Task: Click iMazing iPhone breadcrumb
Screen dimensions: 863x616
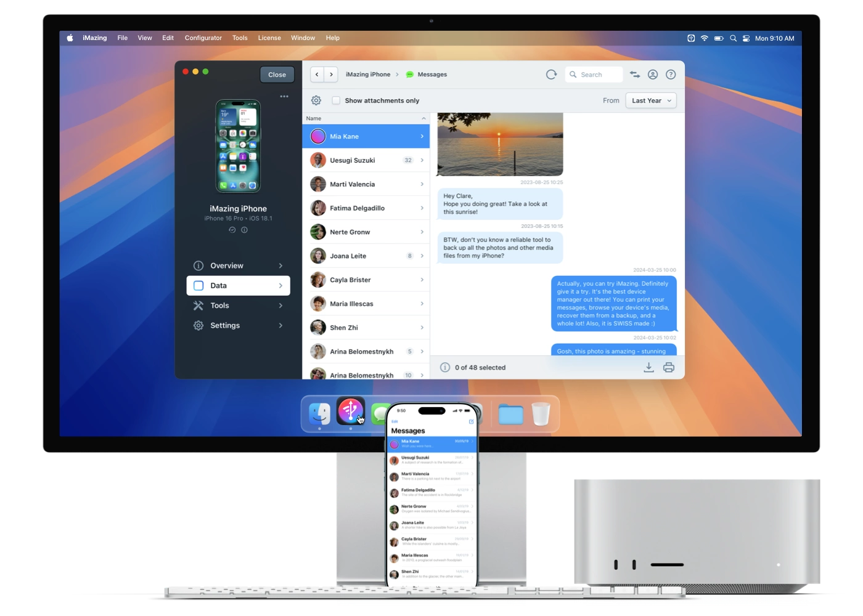Action: [x=368, y=75]
